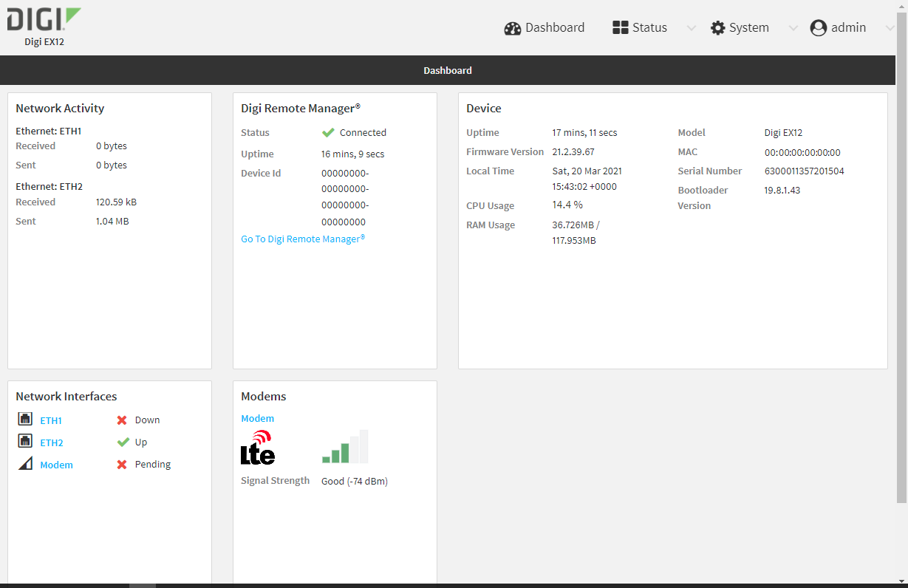This screenshot has width=908, height=588.
Task: Click the RAM Usage value 36.726MB
Action: pos(576,233)
